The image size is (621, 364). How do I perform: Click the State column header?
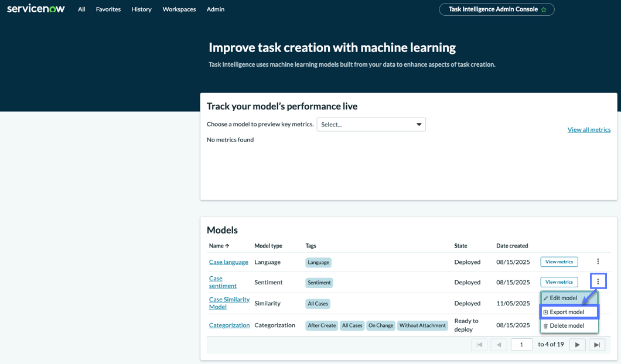460,246
